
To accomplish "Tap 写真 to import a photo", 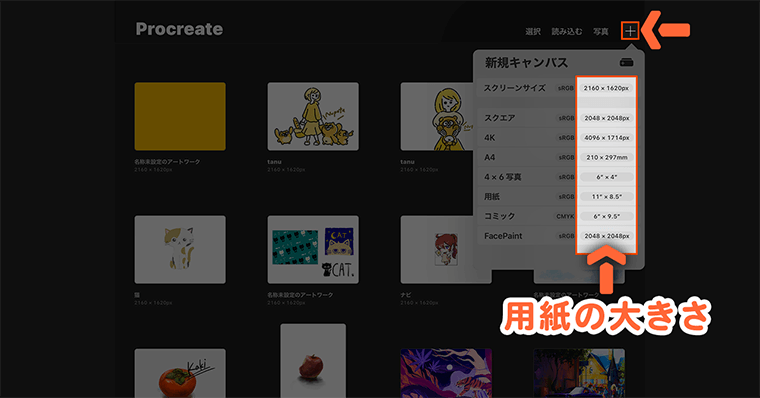I will tap(601, 32).
